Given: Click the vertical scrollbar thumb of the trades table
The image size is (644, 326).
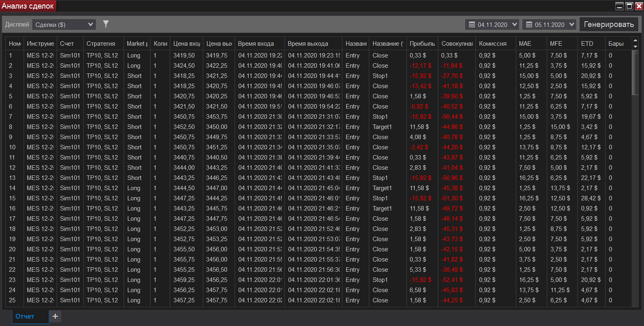Looking at the screenshot, I should click(635, 73).
